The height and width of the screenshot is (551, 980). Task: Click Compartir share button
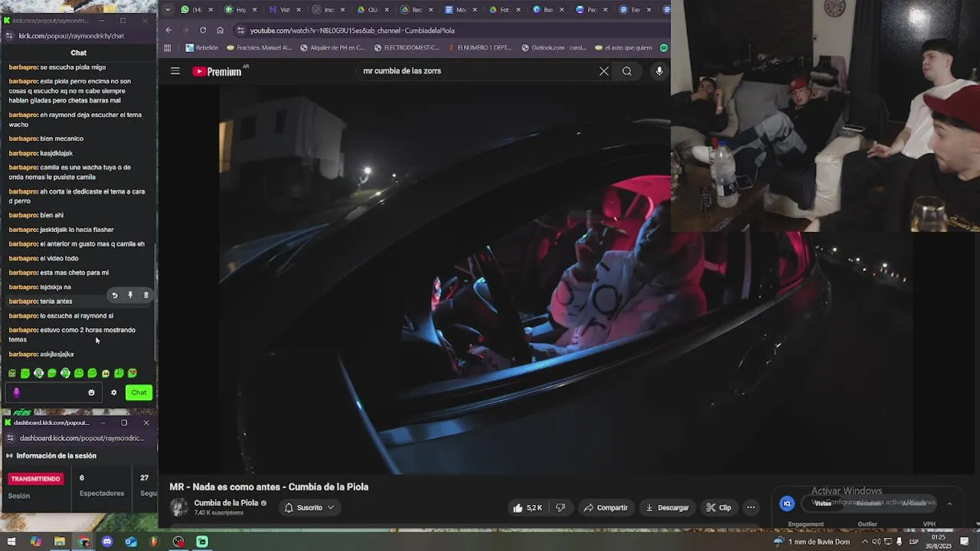click(606, 507)
